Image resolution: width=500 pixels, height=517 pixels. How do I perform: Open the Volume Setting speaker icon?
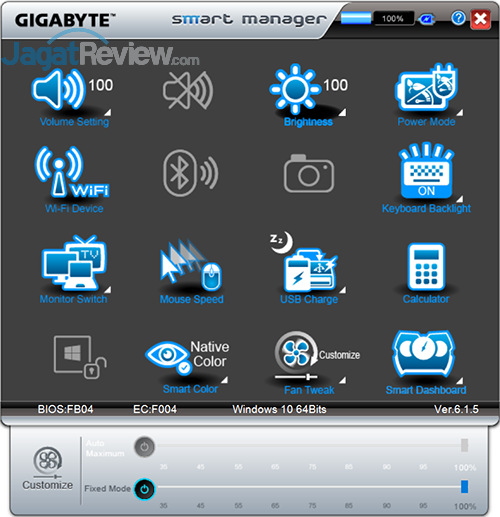point(58,89)
